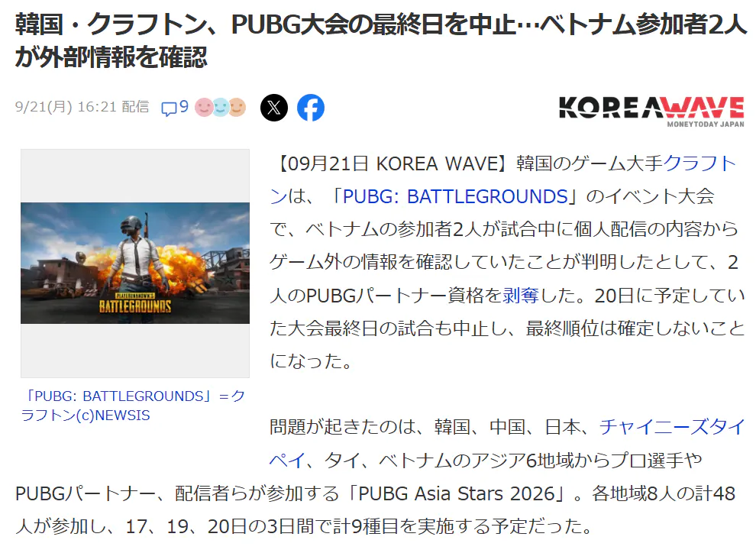Click the blue smiley reaction face
Image resolution: width=756 pixels, height=553 pixels.
pyautogui.click(x=221, y=107)
